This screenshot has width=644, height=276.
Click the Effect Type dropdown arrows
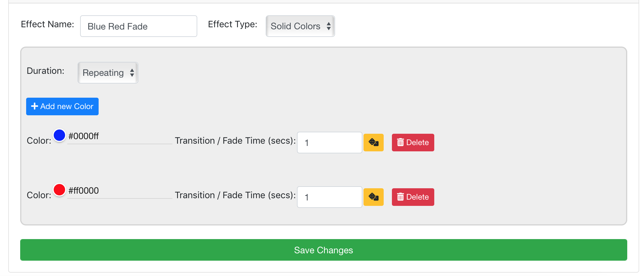[329, 26]
